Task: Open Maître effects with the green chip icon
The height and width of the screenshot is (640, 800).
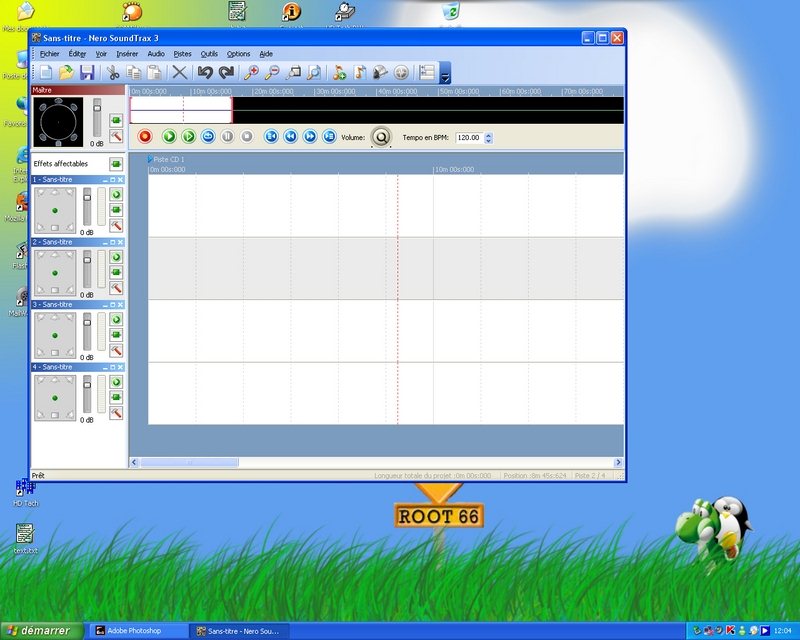Action: [x=116, y=120]
